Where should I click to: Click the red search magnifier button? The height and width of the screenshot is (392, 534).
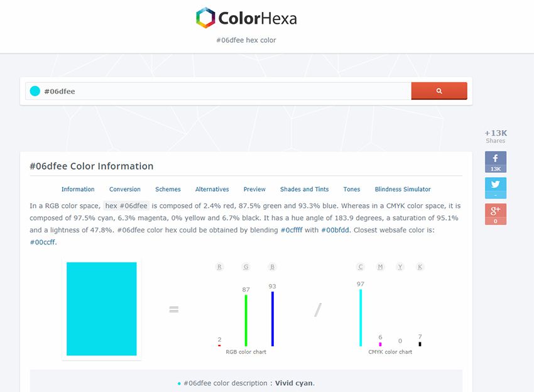[x=439, y=91]
